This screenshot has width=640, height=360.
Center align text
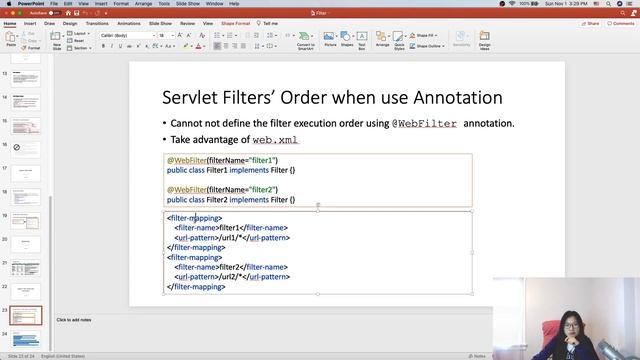(x=226, y=46)
